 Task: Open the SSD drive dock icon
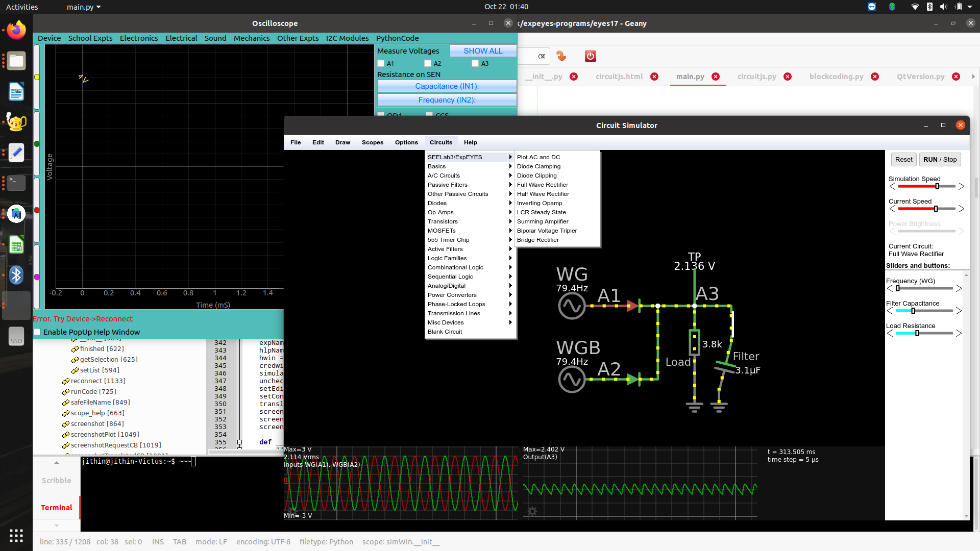click(x=16, y=337)
